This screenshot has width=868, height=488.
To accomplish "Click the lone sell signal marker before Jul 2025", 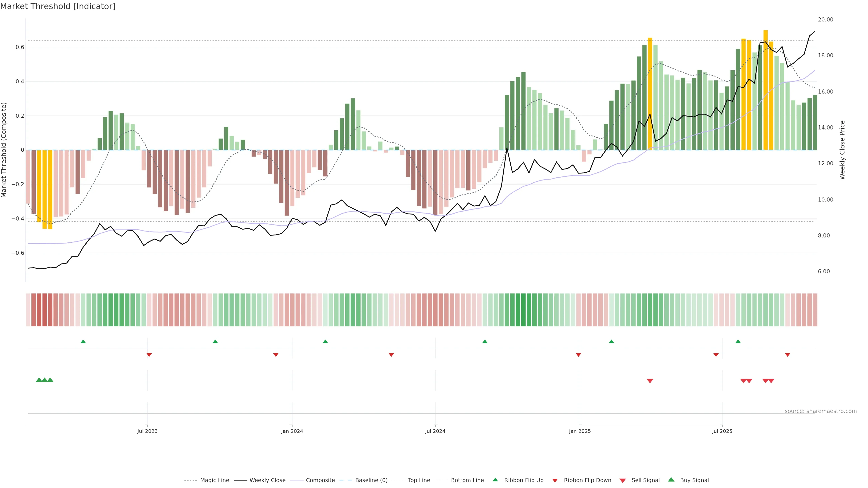I will 650,381.
